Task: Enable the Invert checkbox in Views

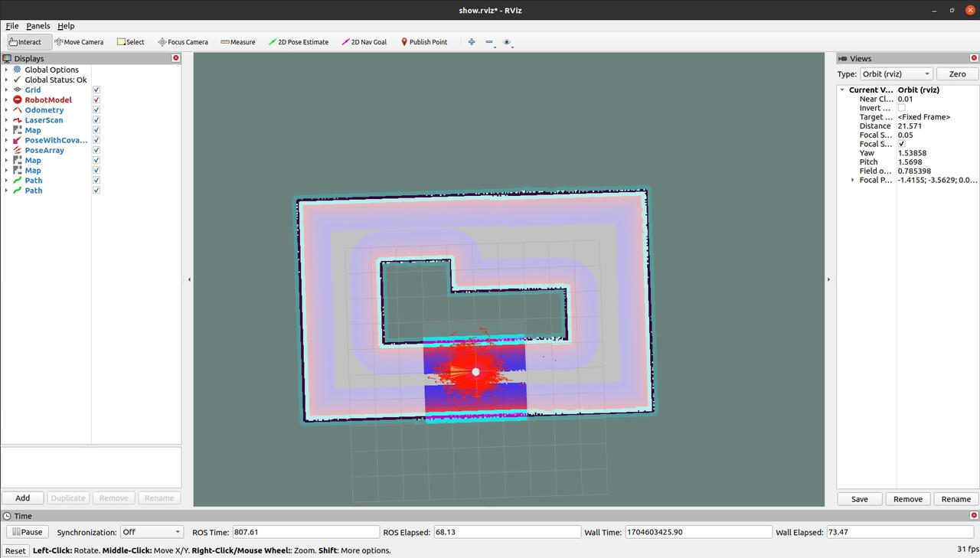Action: pos(901,108)
